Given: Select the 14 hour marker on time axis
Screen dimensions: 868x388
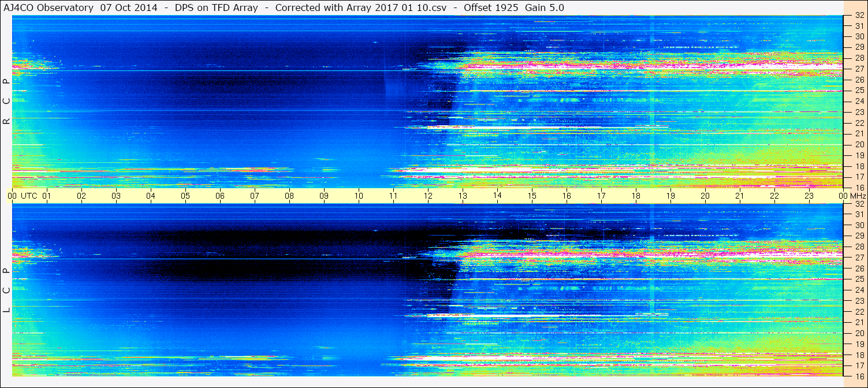Looking at the screenshot, I should point(497,196).
